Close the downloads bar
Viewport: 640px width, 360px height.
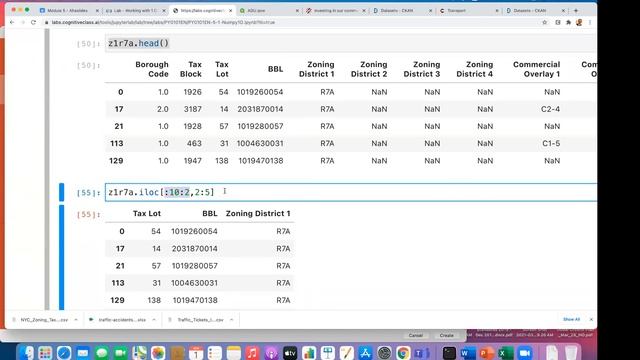click(x=591, y=320)
